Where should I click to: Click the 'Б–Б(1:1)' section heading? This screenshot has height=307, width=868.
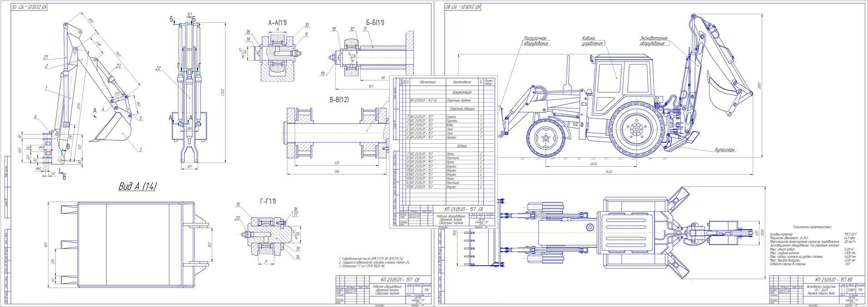[x=375, y=23]
